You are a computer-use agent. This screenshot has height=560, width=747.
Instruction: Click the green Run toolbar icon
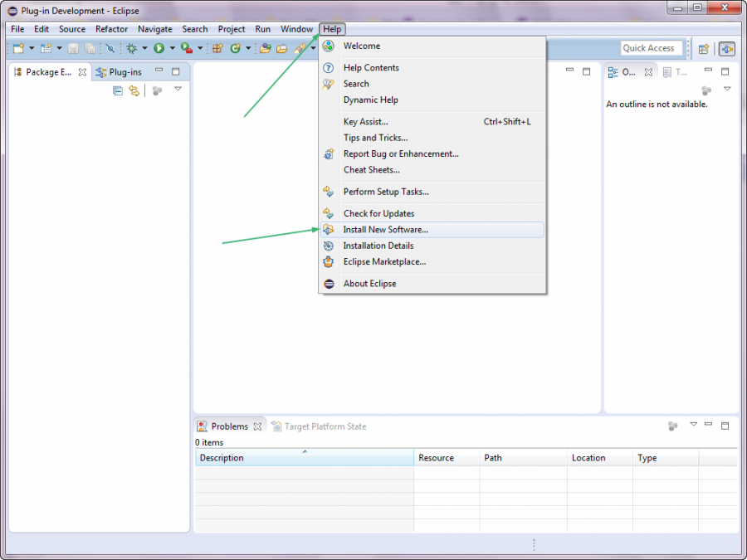coord(159,48)
